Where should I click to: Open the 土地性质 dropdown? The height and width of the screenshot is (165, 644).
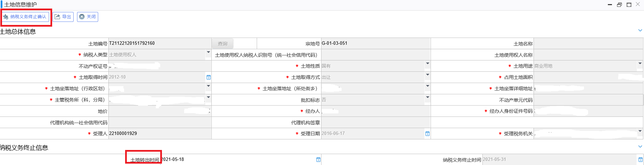tap(428, 64)
